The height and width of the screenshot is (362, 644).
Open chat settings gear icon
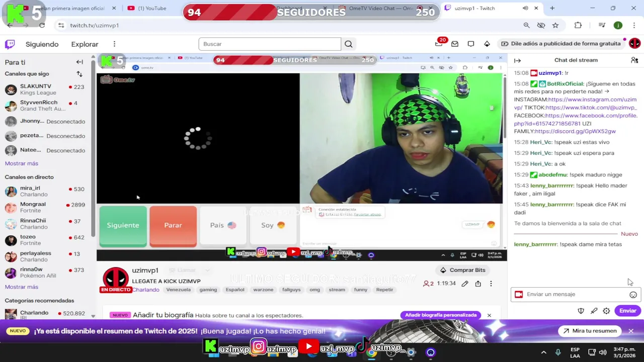606,311
